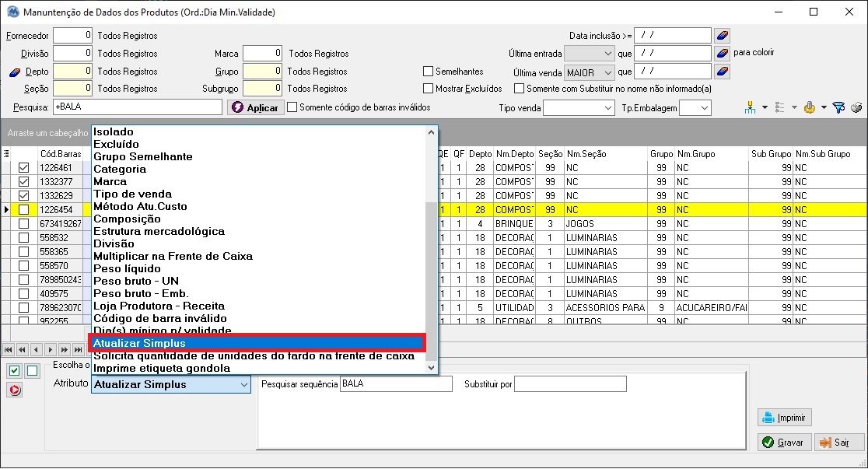The width and height of the screenshot is (868, 469).
Task: Jump forward a page of records
Action: pos(65,349)
